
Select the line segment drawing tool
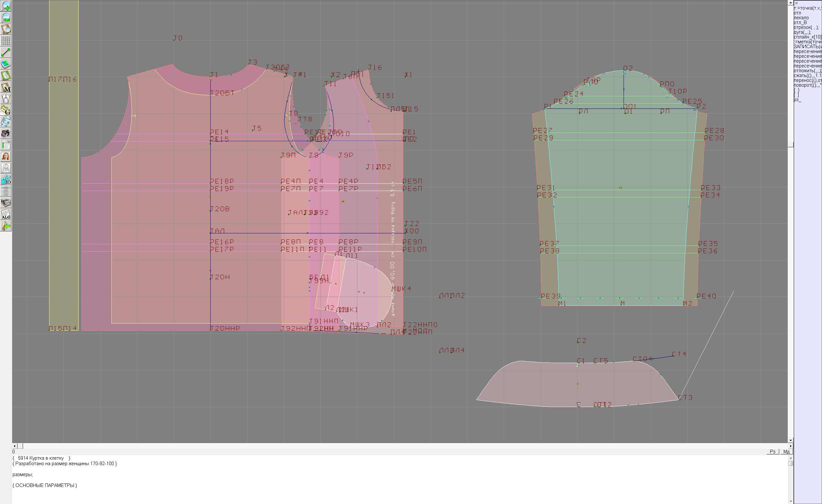[x=6, y=52]
